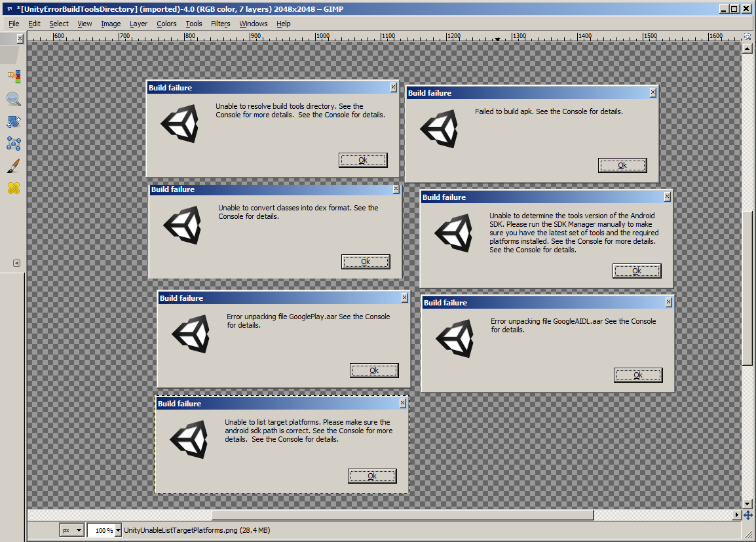
Task: Select the Paths tool in the toolbox
Action: pyautogui.click(x=14, y=144)
